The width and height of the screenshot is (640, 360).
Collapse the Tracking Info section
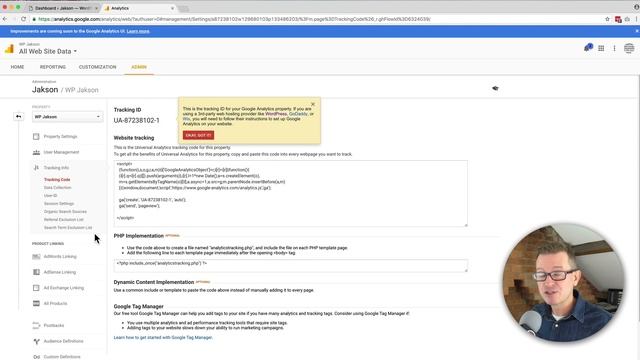pyautogui.click(x=56, y=168)
